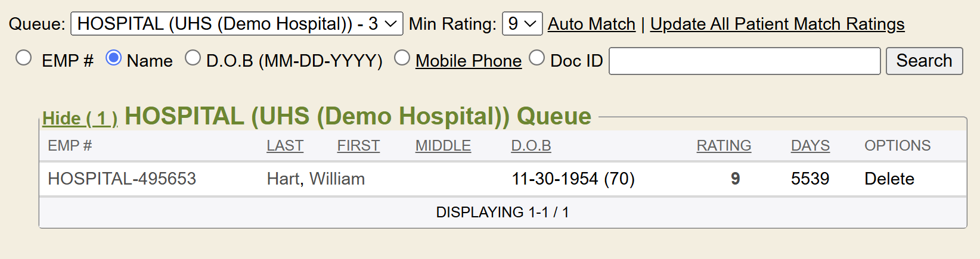Select the Name search radio option

click(113, 58)
